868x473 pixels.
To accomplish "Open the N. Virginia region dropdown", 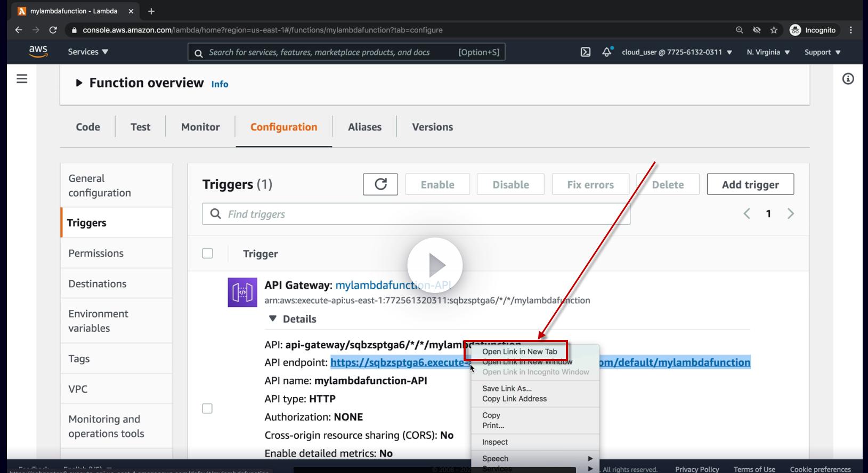I will pos(768,52).
